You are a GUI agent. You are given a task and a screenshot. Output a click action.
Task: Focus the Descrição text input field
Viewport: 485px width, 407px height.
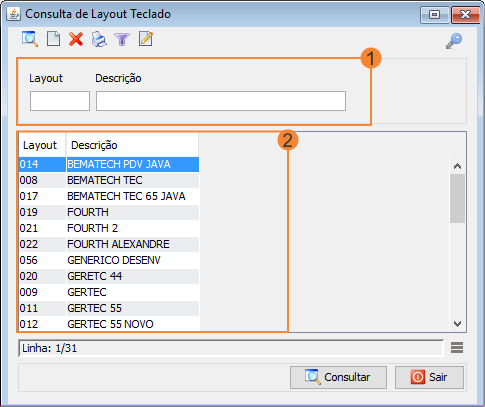[x=221, y=101]
